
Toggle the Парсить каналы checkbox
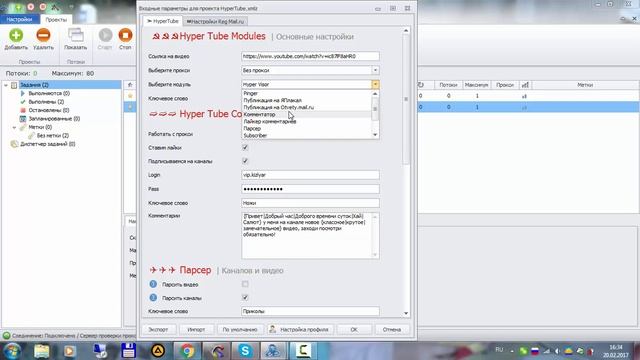tap(245, 298)
